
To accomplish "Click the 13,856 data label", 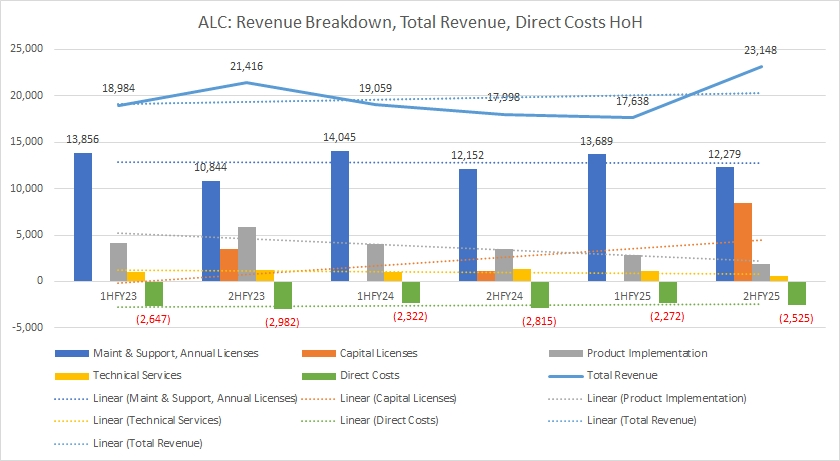I will tap(83, 138).
